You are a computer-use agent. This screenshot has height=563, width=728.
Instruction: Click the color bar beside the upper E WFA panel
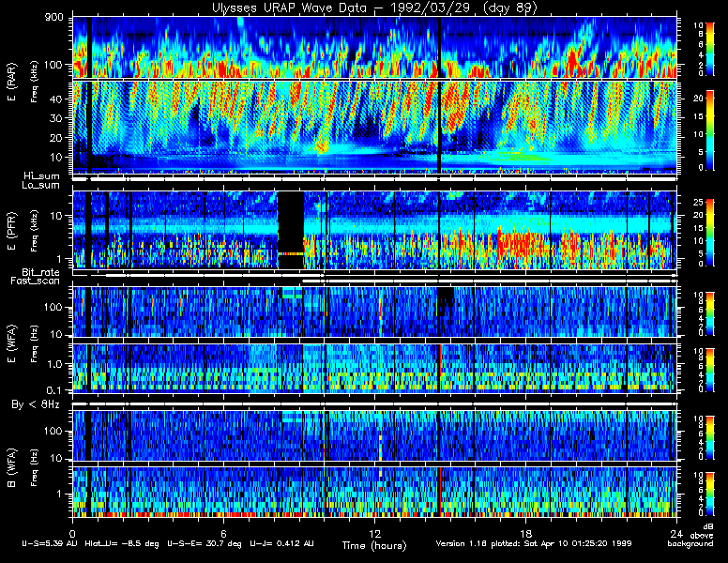pos(709,313)
